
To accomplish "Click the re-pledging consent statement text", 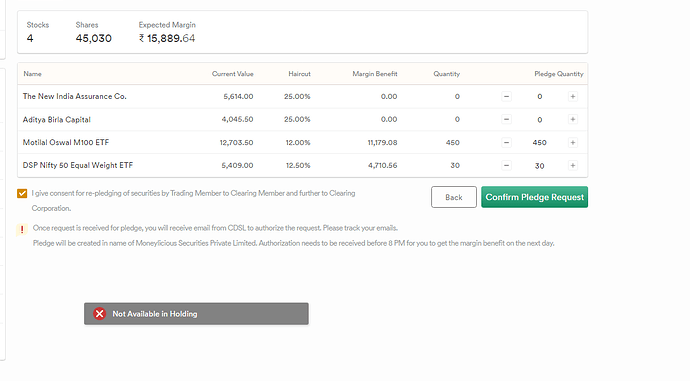I will point(193,201).
